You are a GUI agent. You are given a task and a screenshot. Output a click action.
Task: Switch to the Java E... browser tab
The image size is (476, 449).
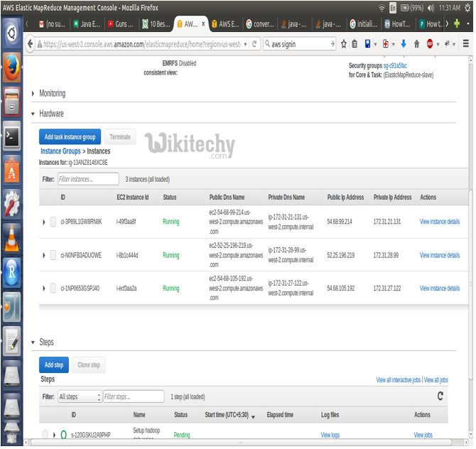pyautogui.click(x=87, y=23)
